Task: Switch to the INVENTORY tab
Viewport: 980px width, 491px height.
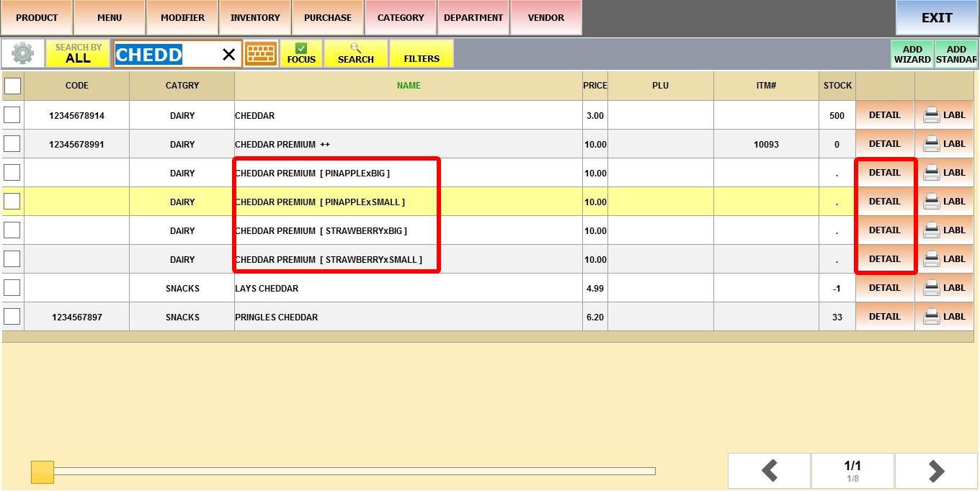Action: tap(255, 18)
